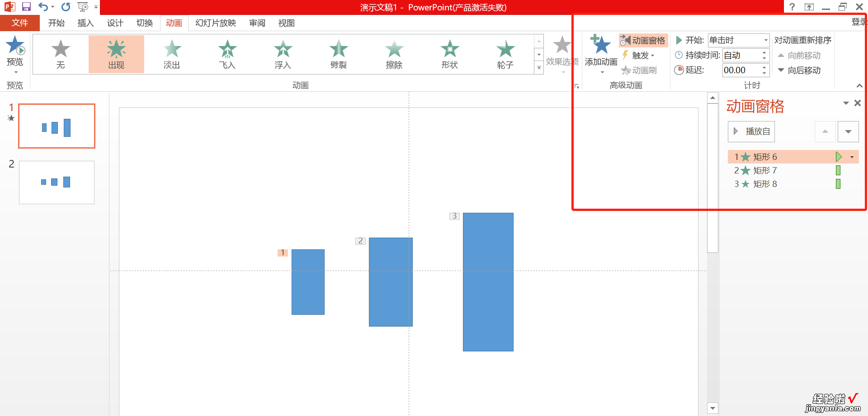Click animation pane reorder down arrow button
Screen dimensions: 868x416
[848, 131]
